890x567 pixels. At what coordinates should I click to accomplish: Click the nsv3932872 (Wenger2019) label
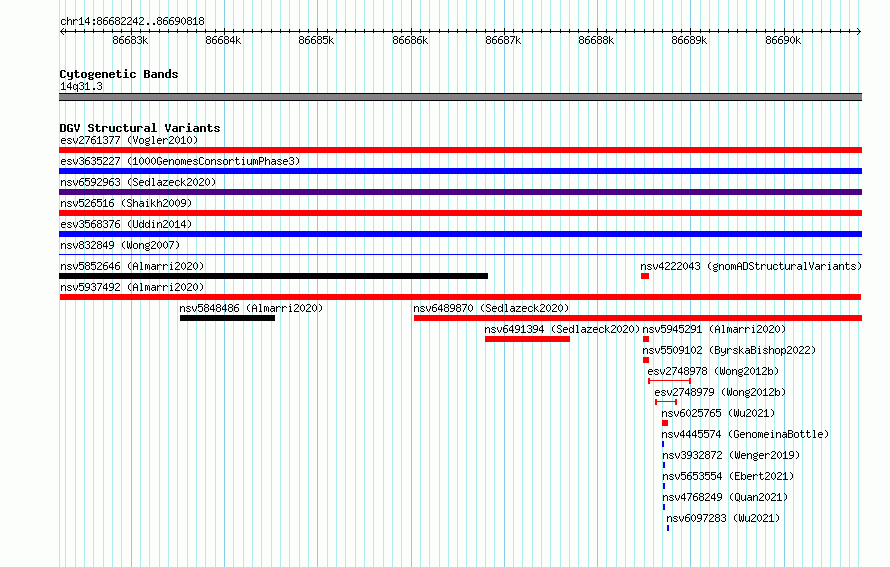click(x=731, y=455)
